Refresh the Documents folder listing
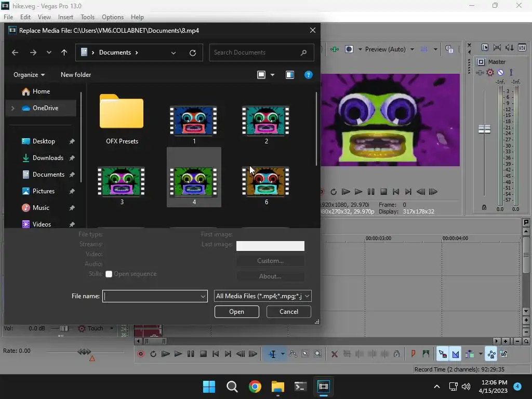Screen dimensions: 532x399 (x=193, y=52)
